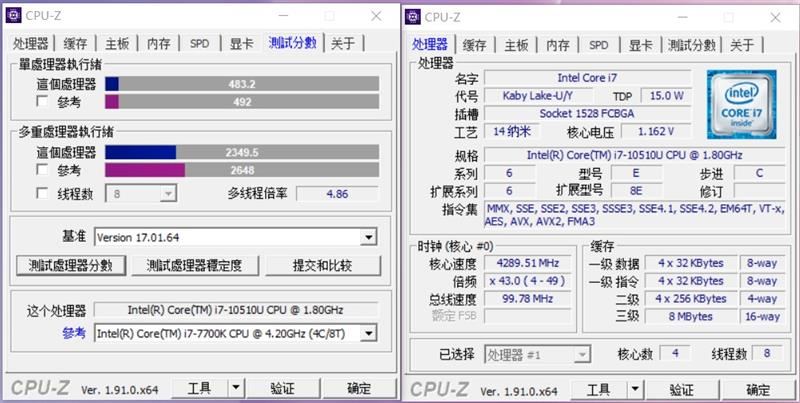Enable the 线程数 checkbox
Viewport: 800px width, 403px height.
coord(42,193)
